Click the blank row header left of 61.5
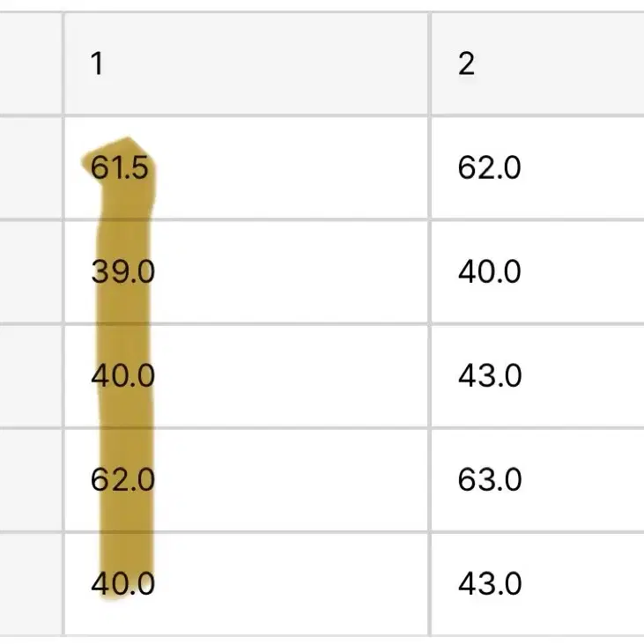Image resolution: width=644 pixels, height=644 pixels. tap(31, 167)
